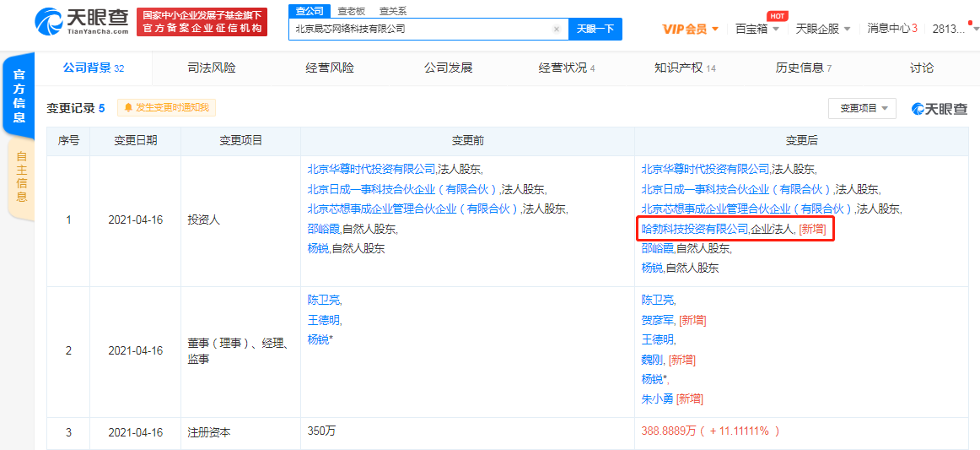Viewport: 980px width, 450px height.
Task: Click the 发生变更时通知我 button
Action: coord(166,108)
